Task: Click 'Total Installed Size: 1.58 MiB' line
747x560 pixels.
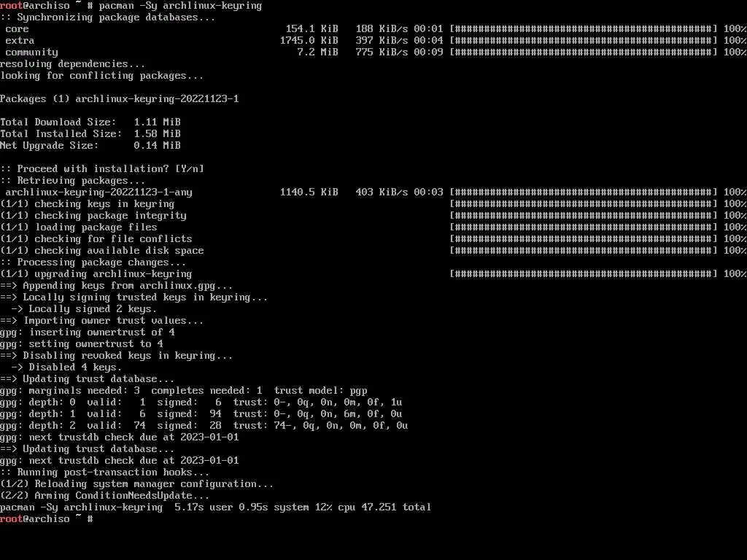Action: click(90, 134)
